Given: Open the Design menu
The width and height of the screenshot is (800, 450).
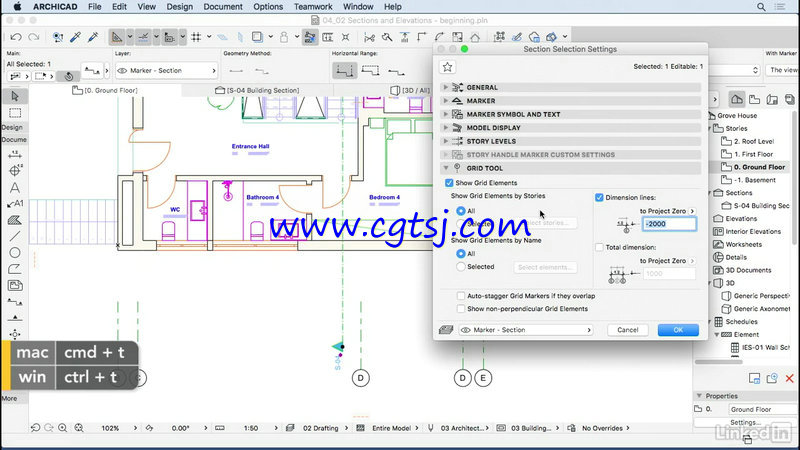Looking at the screenshot, I should 180,7.
